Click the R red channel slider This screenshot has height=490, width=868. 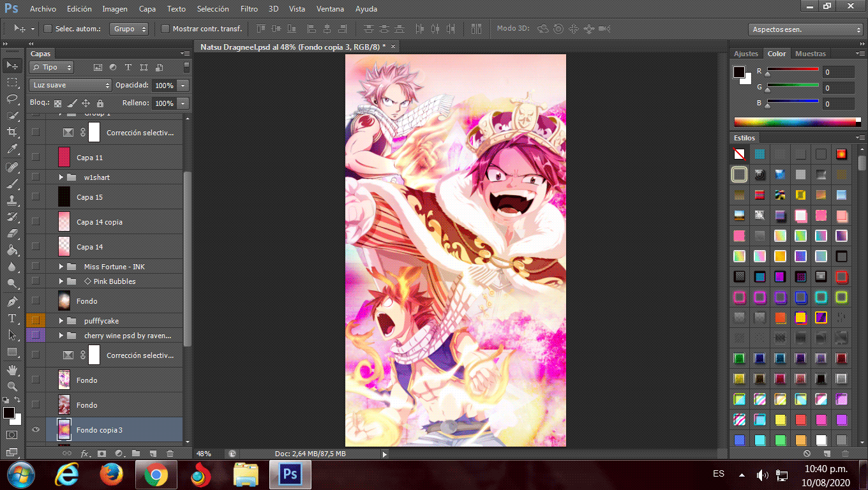(793, 70)
